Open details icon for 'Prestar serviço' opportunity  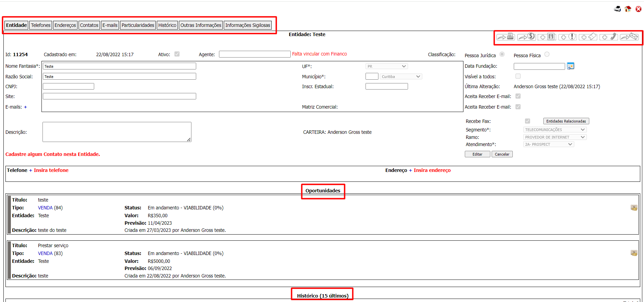(x=634, y=253)
